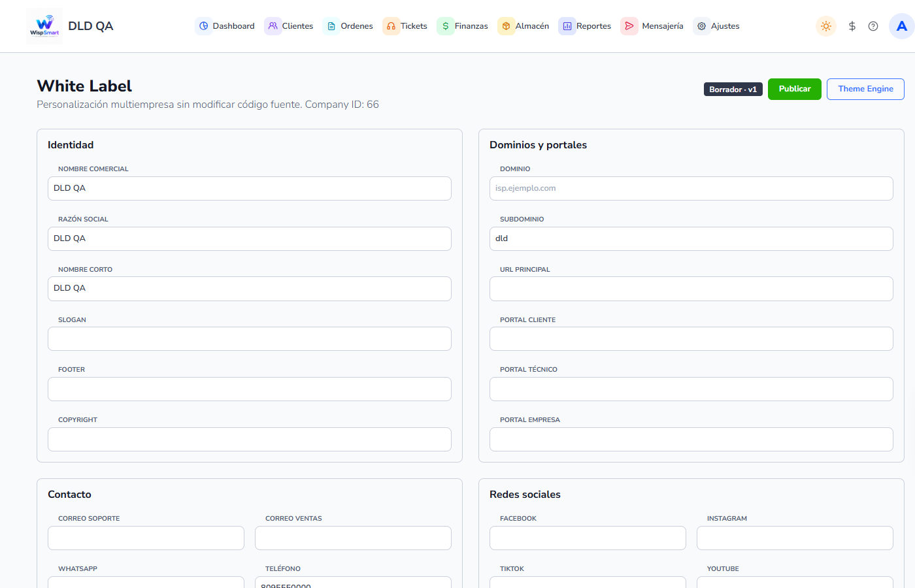Click the DLD QA company title
The width and height of the screenshot is (915, 588).
[x=91, y=26]
